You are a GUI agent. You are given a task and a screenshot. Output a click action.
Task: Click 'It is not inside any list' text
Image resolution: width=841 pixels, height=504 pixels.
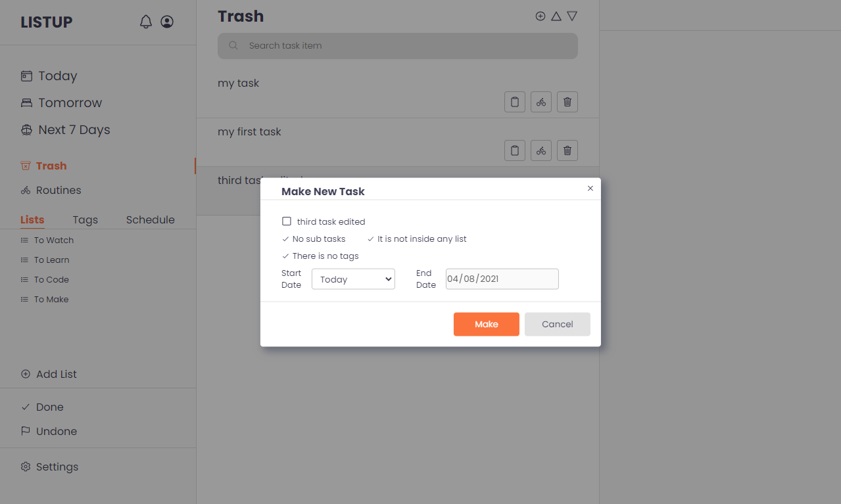[x=422, y=239]
